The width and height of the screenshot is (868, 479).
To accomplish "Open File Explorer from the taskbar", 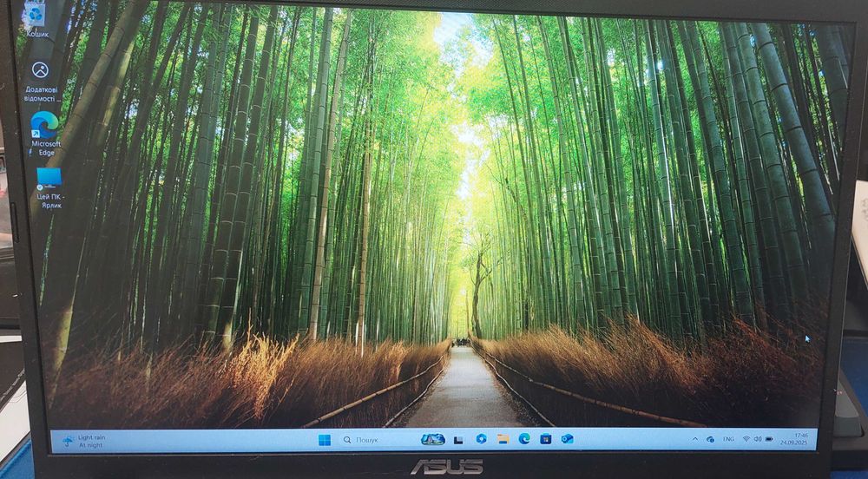I will pyautogui.click(x=503, y=439).
